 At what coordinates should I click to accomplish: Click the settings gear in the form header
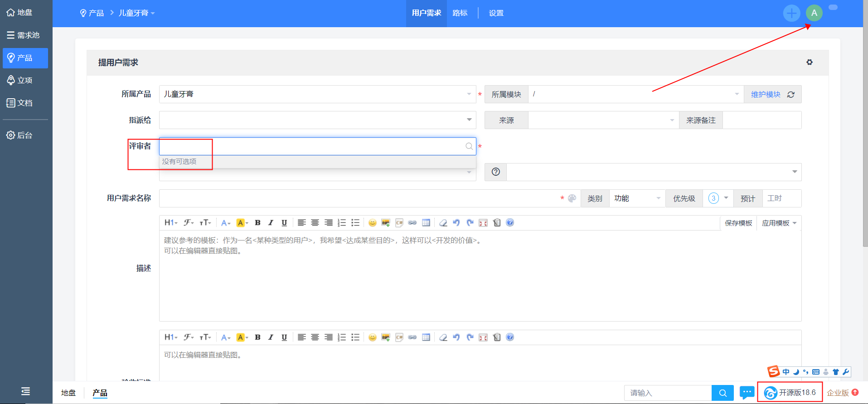point(809,62)
